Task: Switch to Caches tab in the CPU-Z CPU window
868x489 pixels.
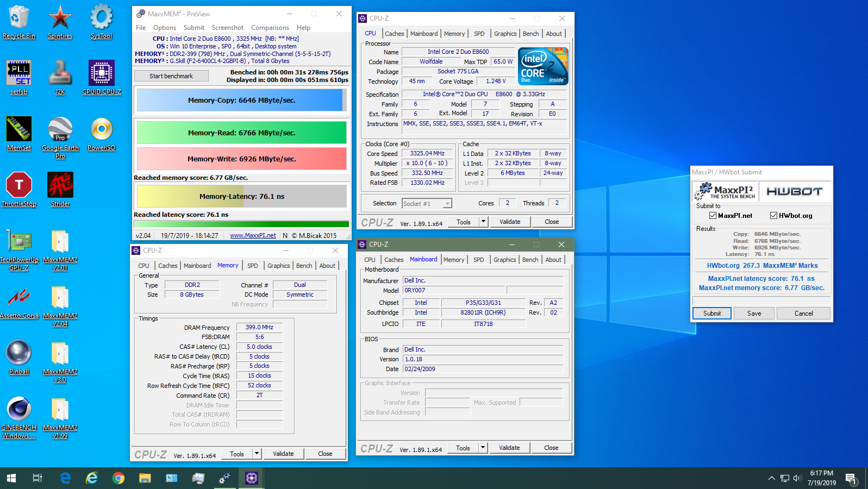Action: click(x=395, y=34)
